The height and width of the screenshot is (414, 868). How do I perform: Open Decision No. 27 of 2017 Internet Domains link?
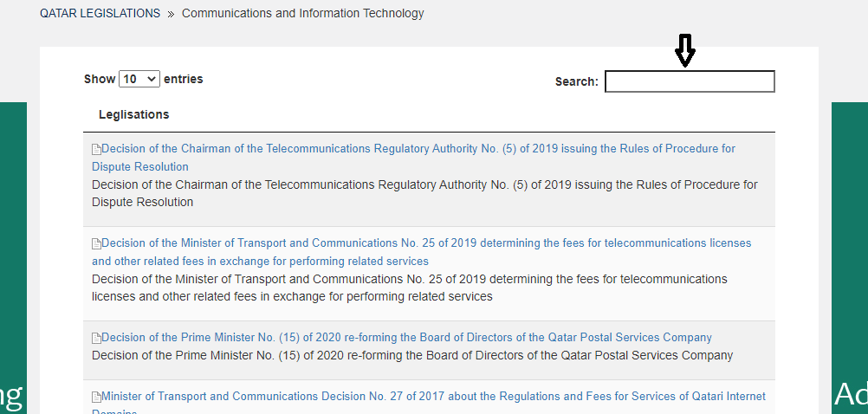[433, 397]
